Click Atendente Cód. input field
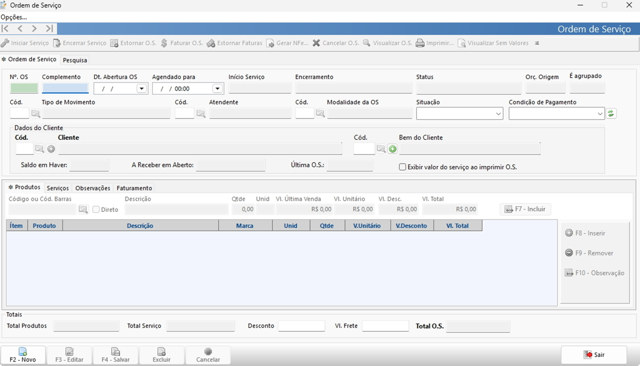The width and height of the screenshot is (640, 366). (x=184, y=113)
